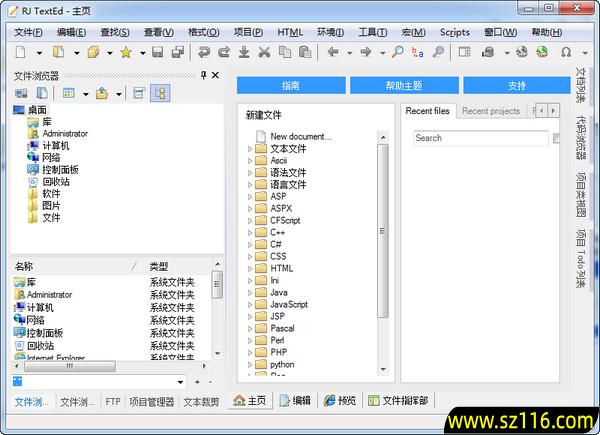The height and width of the screenshot is (435, 600).
Task: Close the 文件浏览器 panel
Action: pos(215,75)
